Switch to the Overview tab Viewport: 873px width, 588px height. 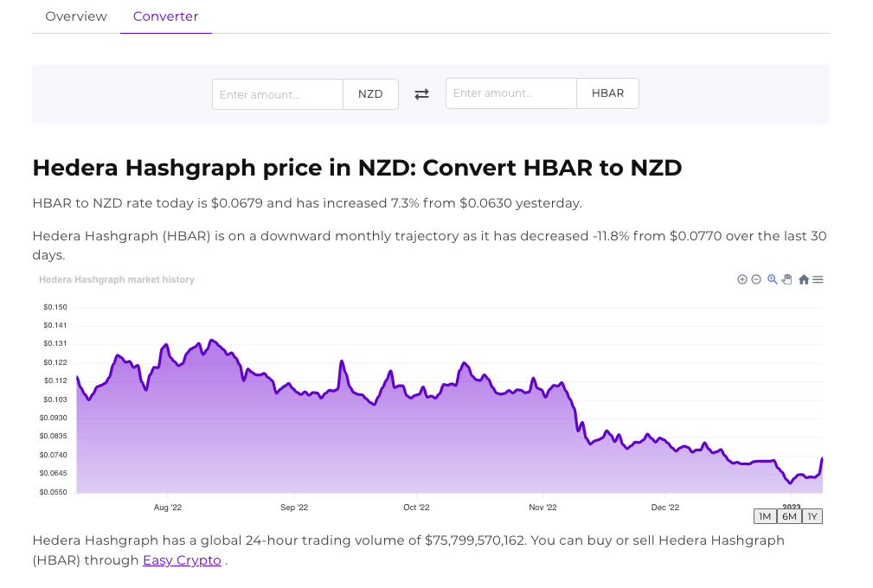point(75,16)
